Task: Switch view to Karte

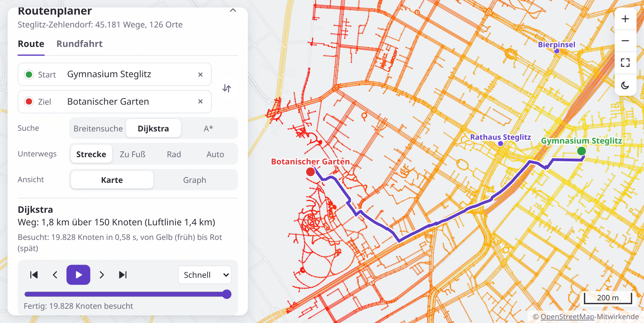Action: coord(112,180)
